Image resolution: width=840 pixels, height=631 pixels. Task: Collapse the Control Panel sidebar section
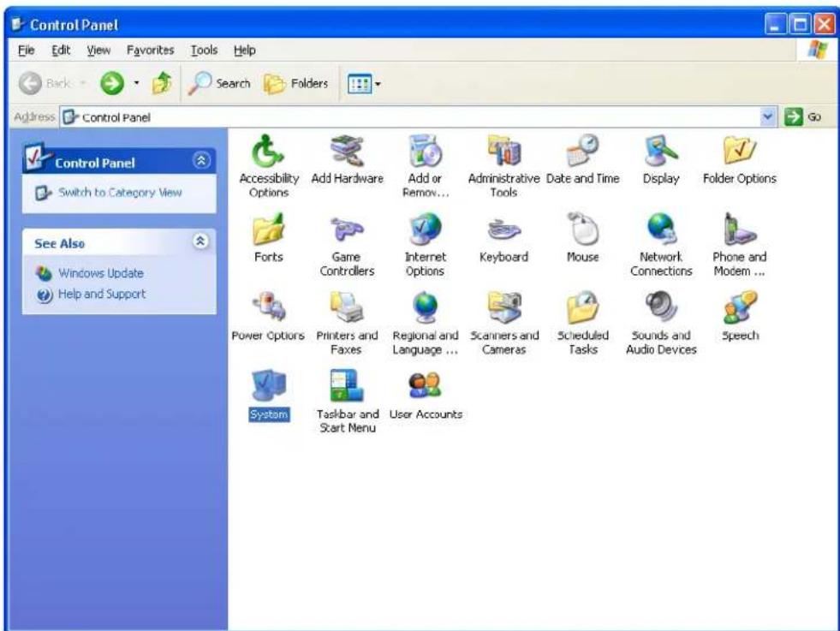(x=201, y=161)
